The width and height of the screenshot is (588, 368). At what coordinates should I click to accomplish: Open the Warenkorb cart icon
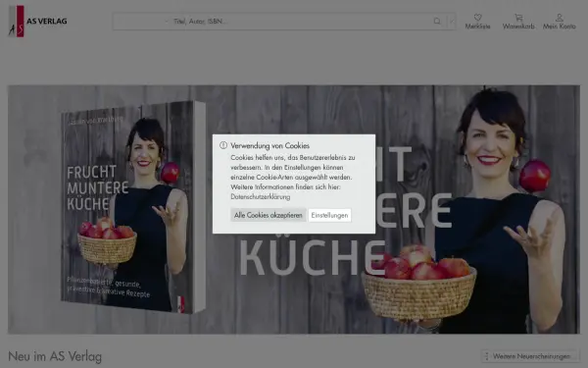coord(518,18)
